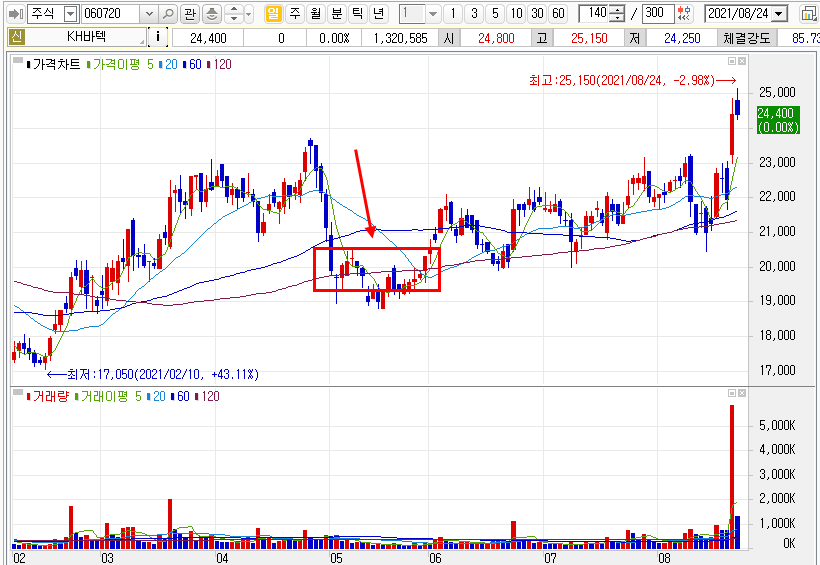820x565 pixels.
Task: Click the price MA 120 legend marker
Action: (220, 64)
